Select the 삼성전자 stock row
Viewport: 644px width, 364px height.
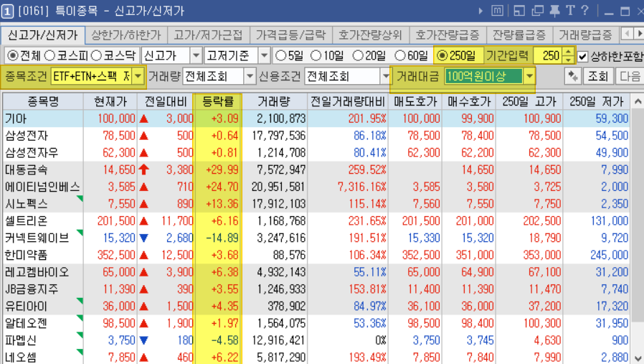(316, 136)
